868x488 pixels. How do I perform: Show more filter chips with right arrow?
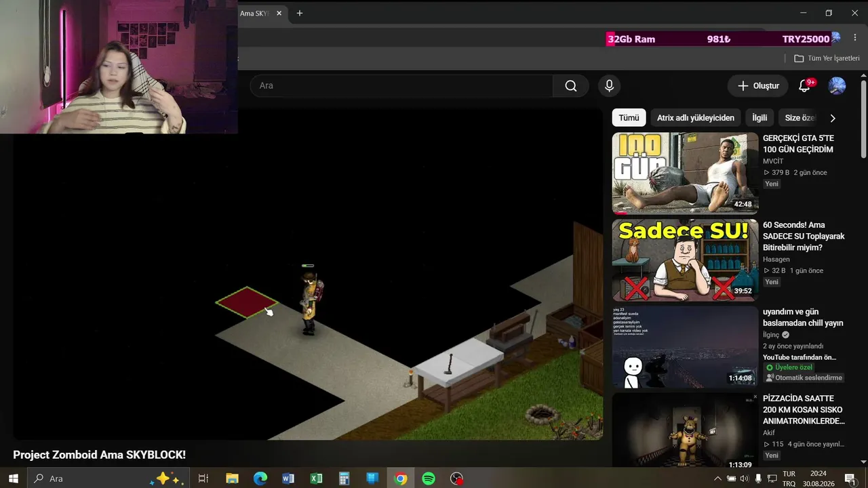coord(833,118)
